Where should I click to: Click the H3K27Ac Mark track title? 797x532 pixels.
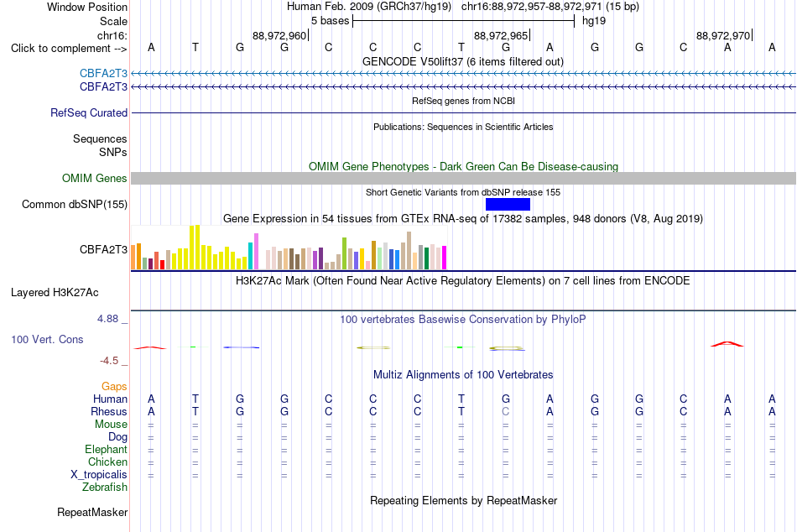tap(462, 281)
